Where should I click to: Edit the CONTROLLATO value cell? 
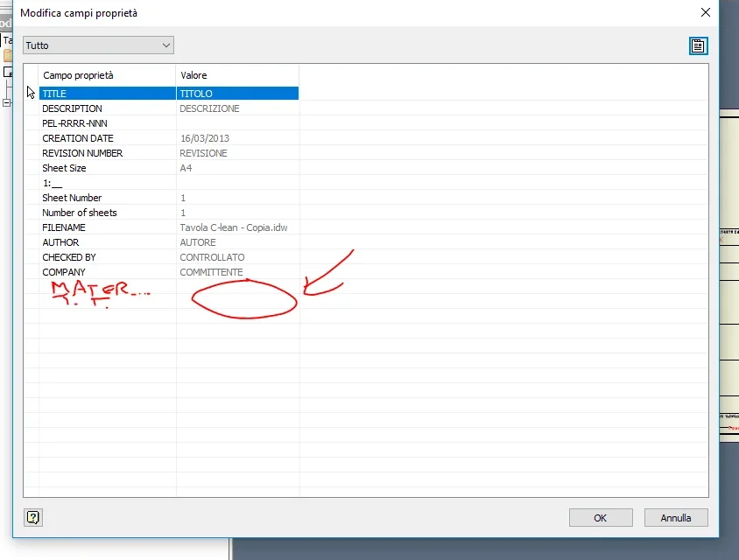click(237, 257)
